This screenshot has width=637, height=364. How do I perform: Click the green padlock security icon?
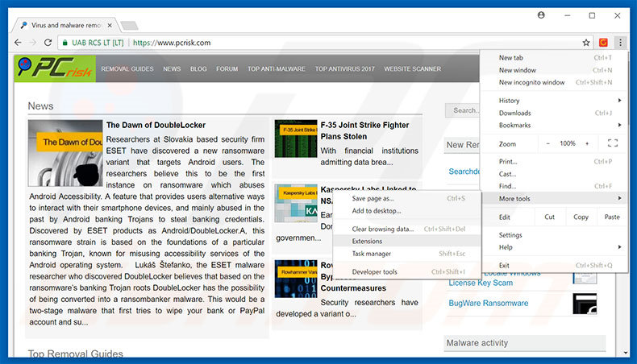pyautogui.click(x=65, y=43)
